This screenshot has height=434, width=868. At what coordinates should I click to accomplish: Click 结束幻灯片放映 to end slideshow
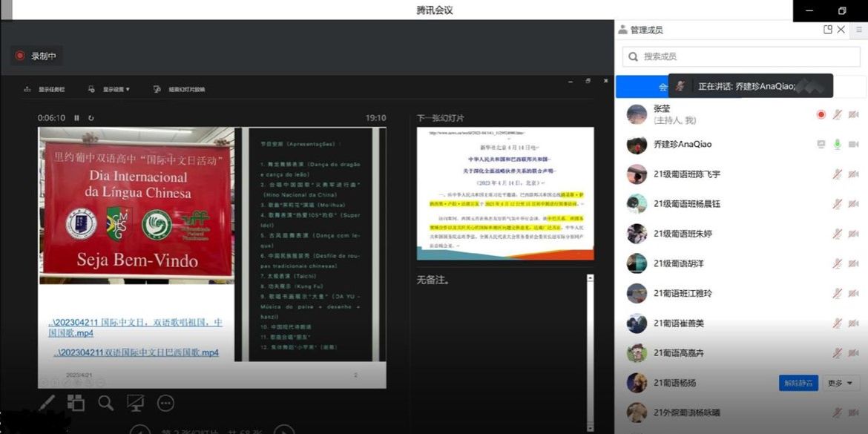point(180,89)
